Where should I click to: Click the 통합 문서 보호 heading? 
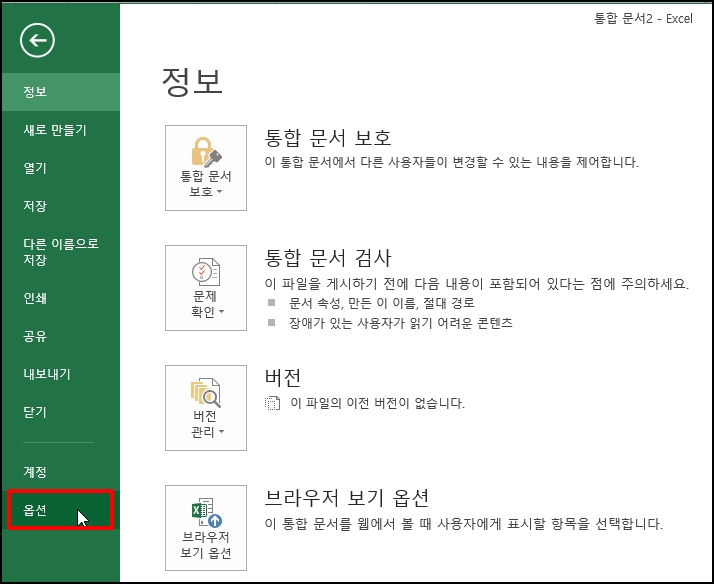327,138
